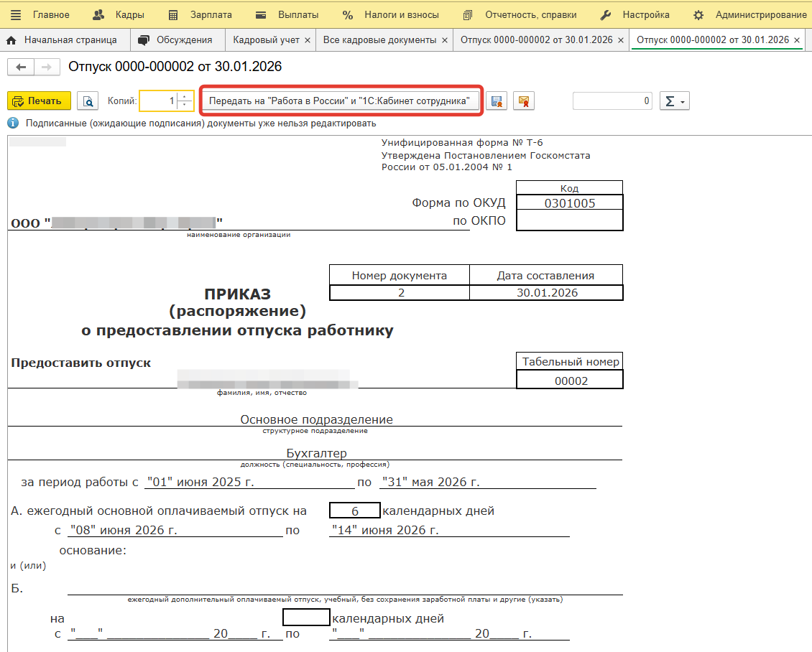Click the save document disk icon

pos(496,101)
